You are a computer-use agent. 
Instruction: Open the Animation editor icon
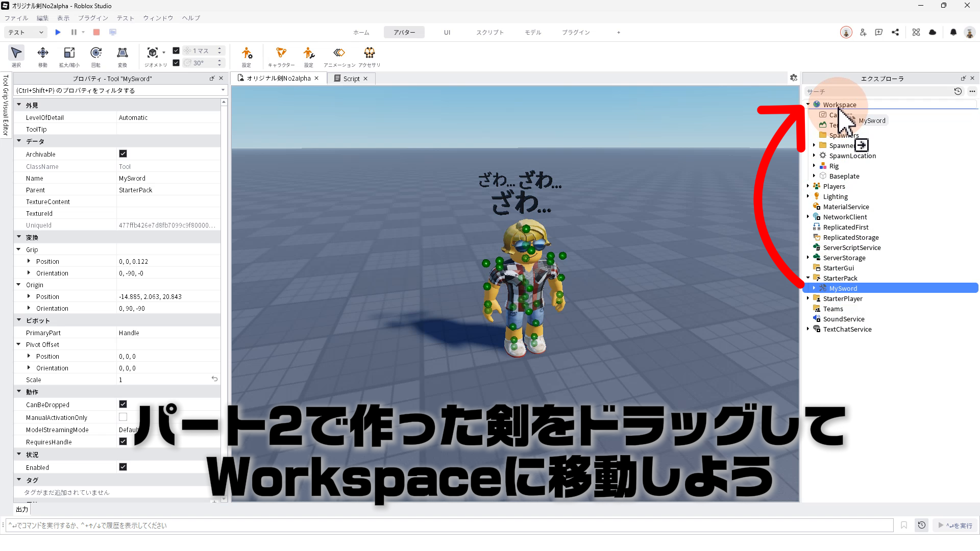tap(339, 53)
